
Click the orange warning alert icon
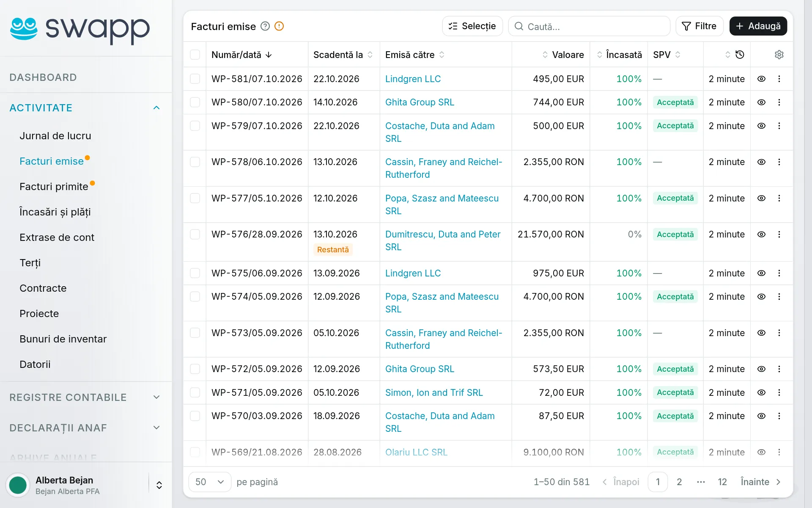tap(279, 26)
